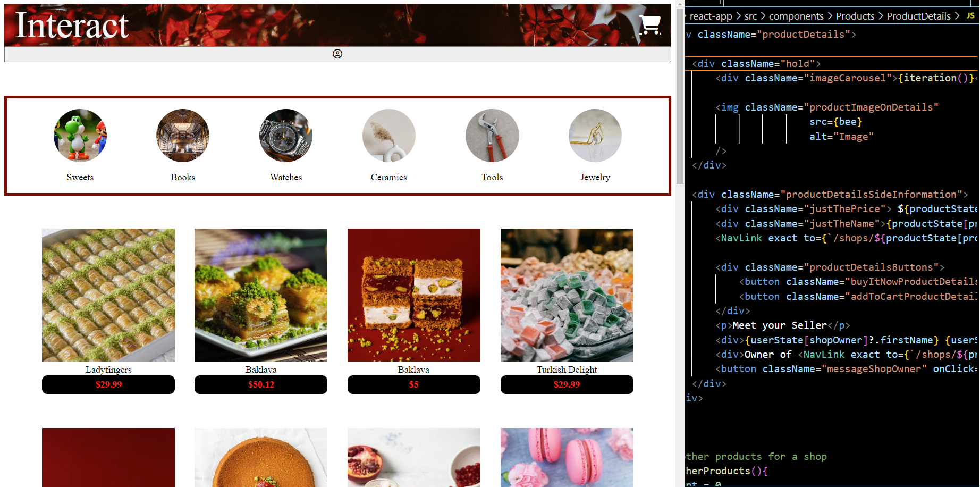Open the shopping cart icon
This screenshot has height=487, width=980.
coord(649,24)
